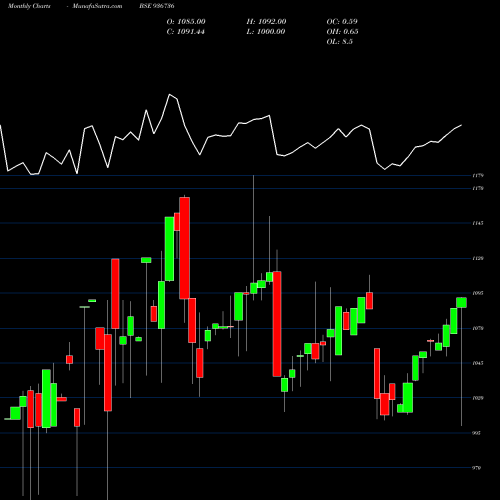Select the close price C: 1091.44
Viewport: 500px width, 500px height.
pyautogui.click(x=186, y=32)
